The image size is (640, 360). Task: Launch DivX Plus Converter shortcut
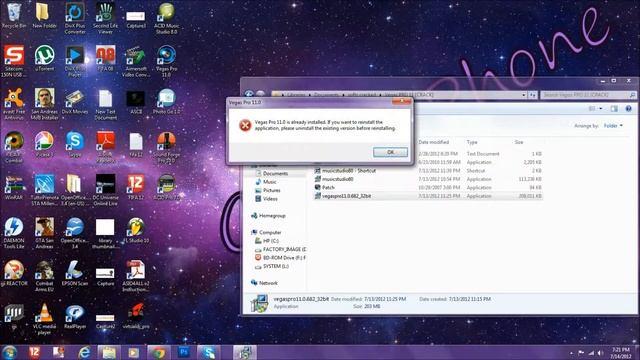(75, 19)
